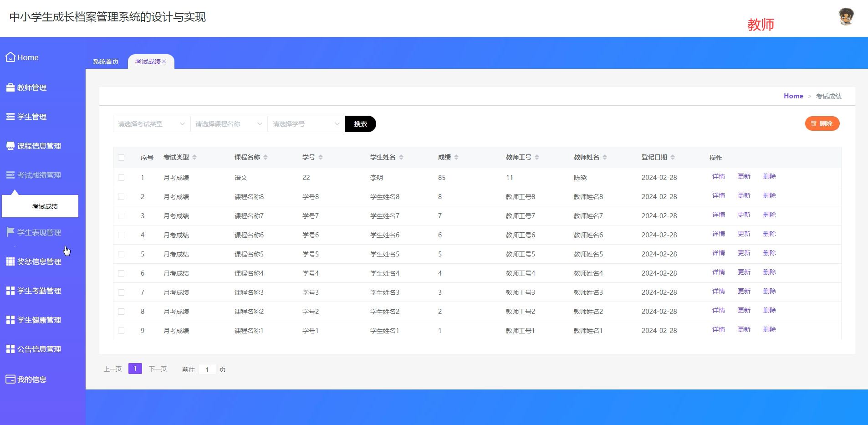
Task: Sort by 学号 column arrows
Action: click(321, 157)
